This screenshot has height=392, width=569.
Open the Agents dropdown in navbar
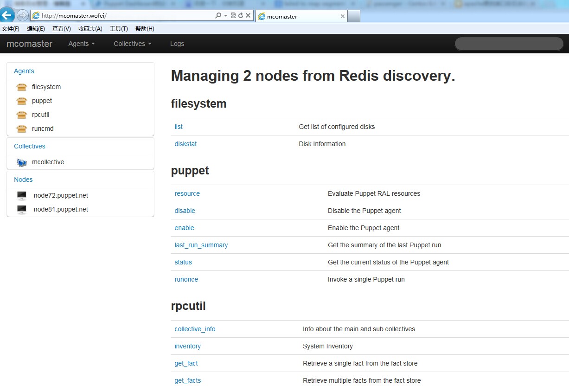82,44
